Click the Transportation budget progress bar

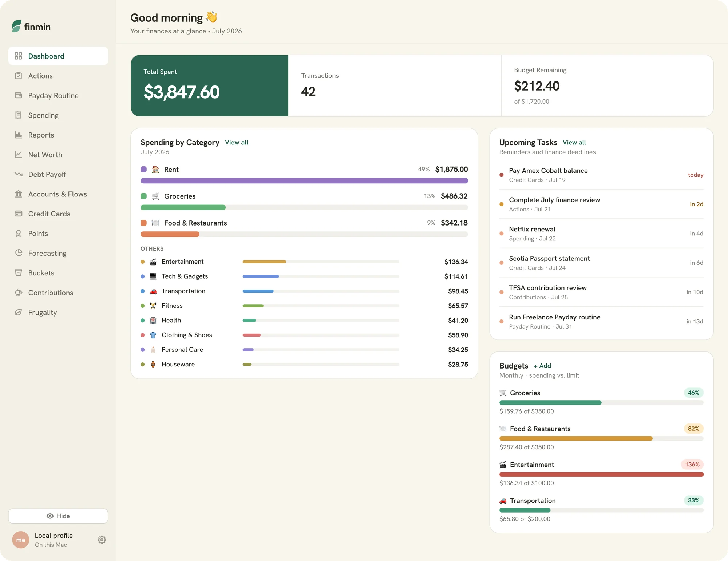click(601, 510)
